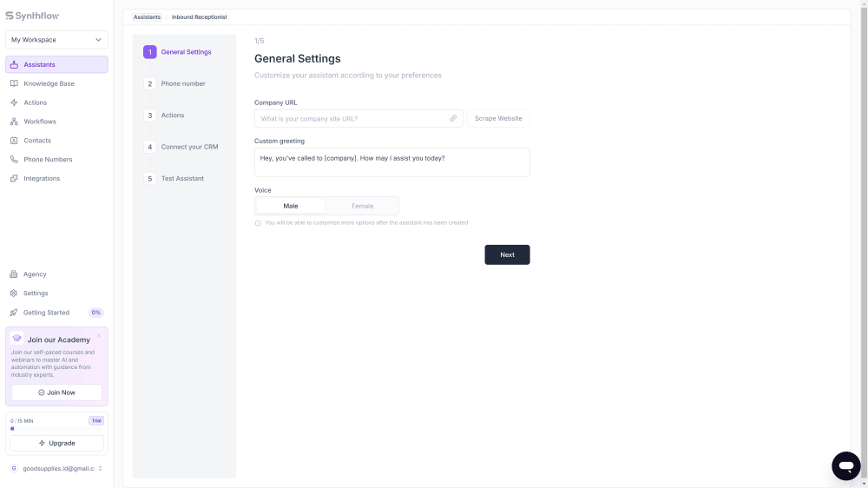This screenshot has height=488, width=868.
Task: Click the Knowledge Base book icon
Action: (x=14, y=83)
